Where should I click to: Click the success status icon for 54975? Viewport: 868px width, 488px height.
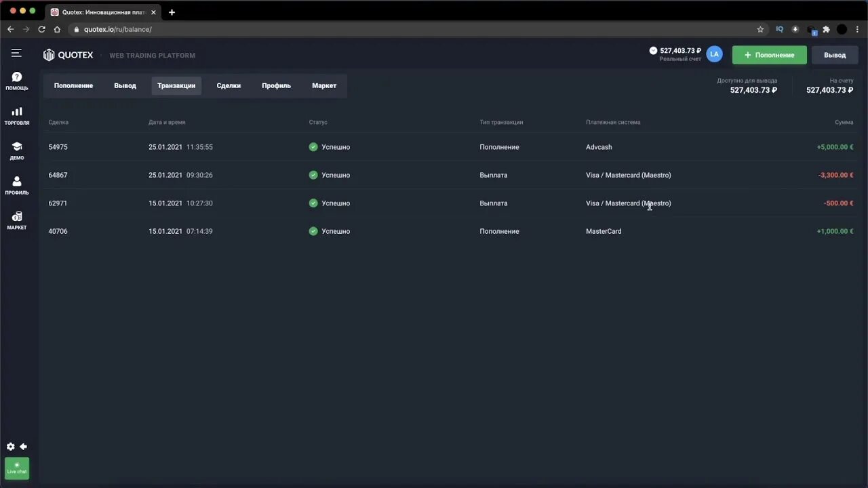click(313, 147)
